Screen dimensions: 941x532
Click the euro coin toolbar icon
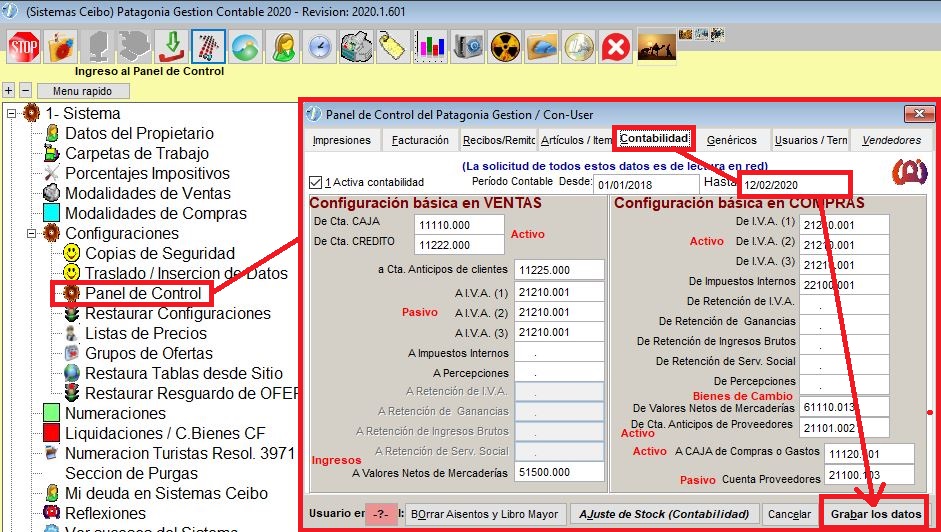[x=579, y=47]
